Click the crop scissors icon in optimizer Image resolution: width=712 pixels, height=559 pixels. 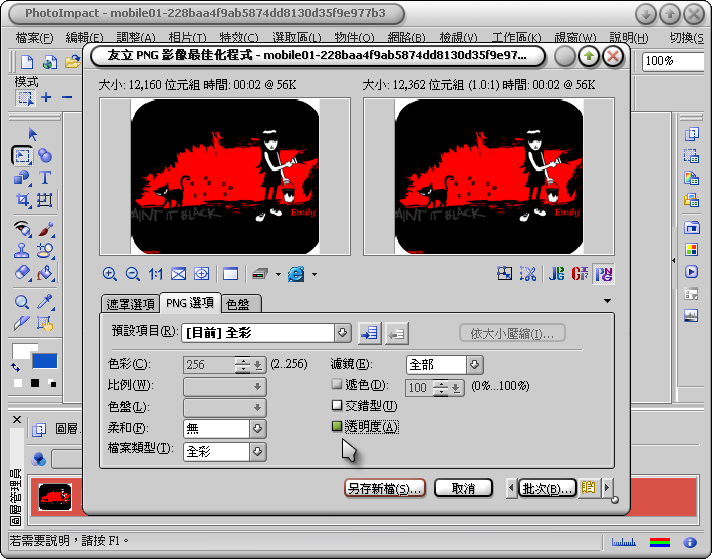(528, 273)
